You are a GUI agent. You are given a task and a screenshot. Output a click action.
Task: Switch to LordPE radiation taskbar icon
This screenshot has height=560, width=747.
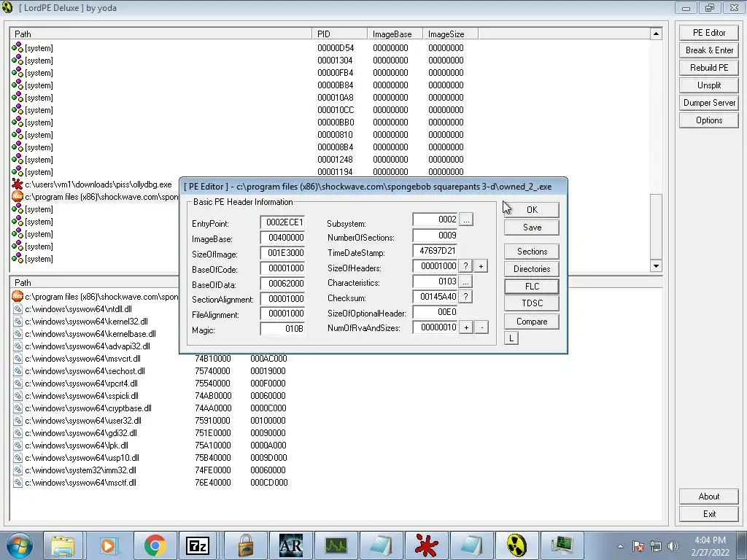516,545
